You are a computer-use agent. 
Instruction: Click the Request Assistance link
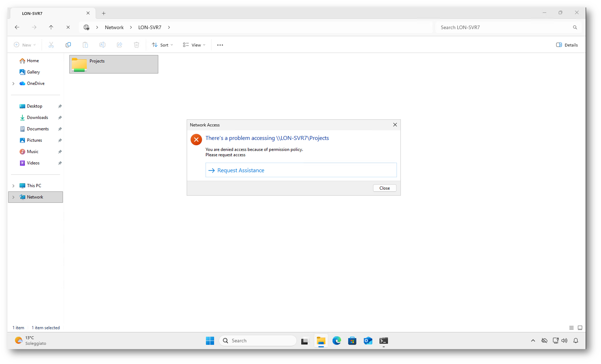(x=241, y=170)
